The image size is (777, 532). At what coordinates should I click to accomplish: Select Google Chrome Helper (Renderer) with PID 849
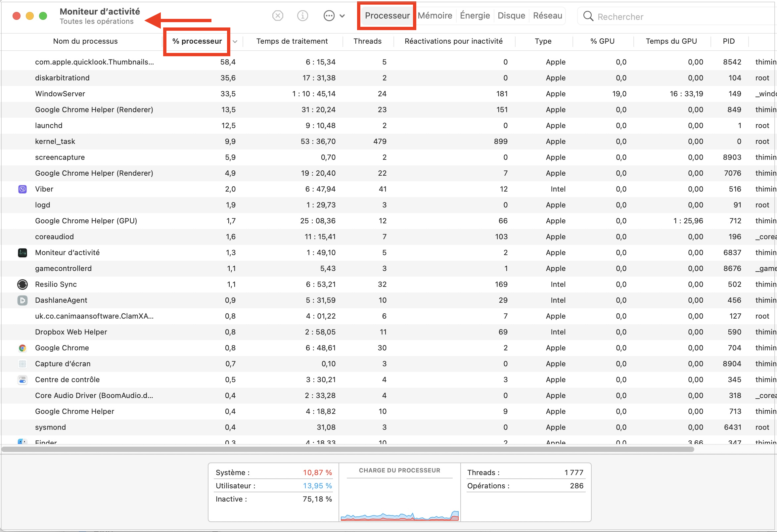(388, 110)
